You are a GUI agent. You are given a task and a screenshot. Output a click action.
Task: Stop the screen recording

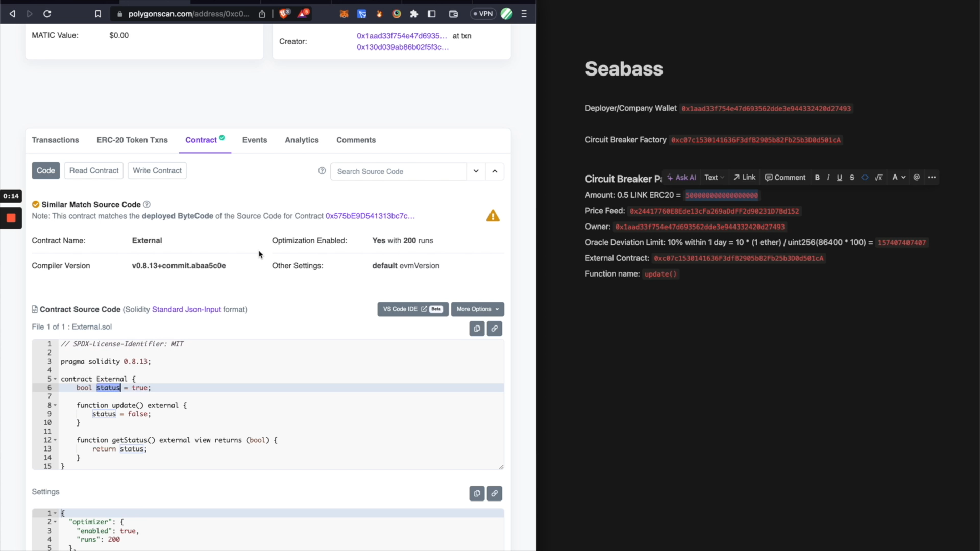(x=11, y=218)
